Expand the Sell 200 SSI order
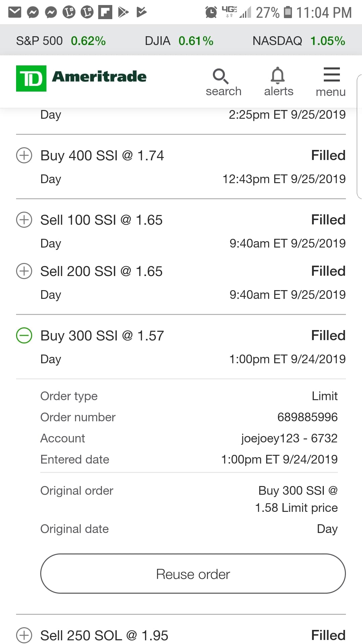This screenshot has width=362, height=644. [x=24, y=271]
